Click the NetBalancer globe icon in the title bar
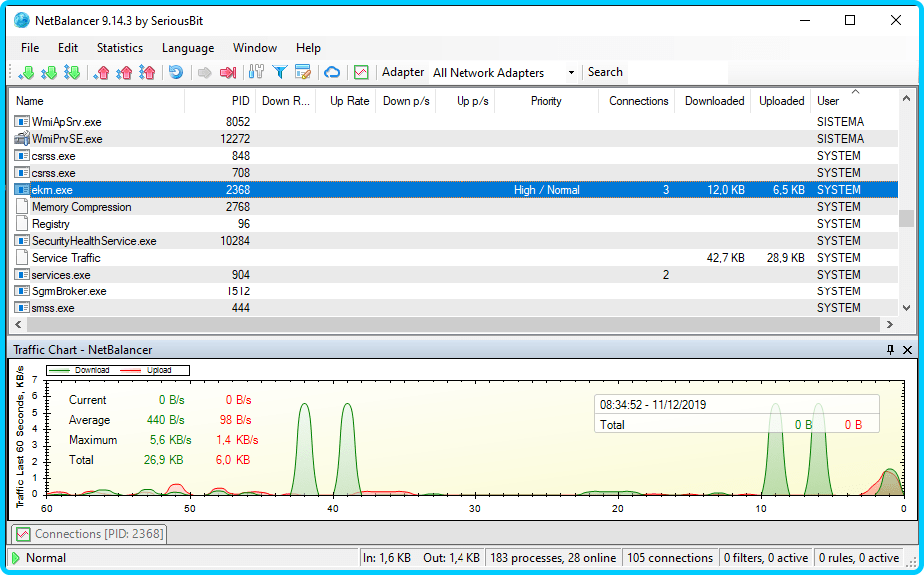The height and width of the screenshot is (575, 924). click(22, 20)
